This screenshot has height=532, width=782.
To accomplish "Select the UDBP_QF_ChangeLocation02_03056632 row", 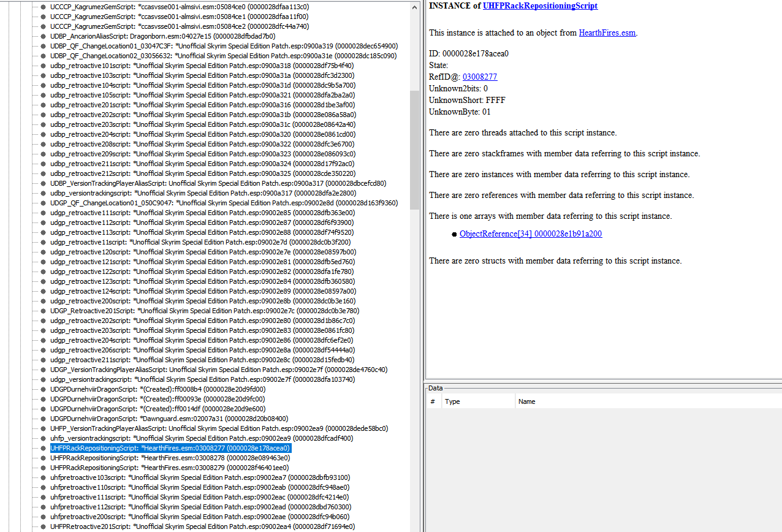I will click(x=224, y=56).
